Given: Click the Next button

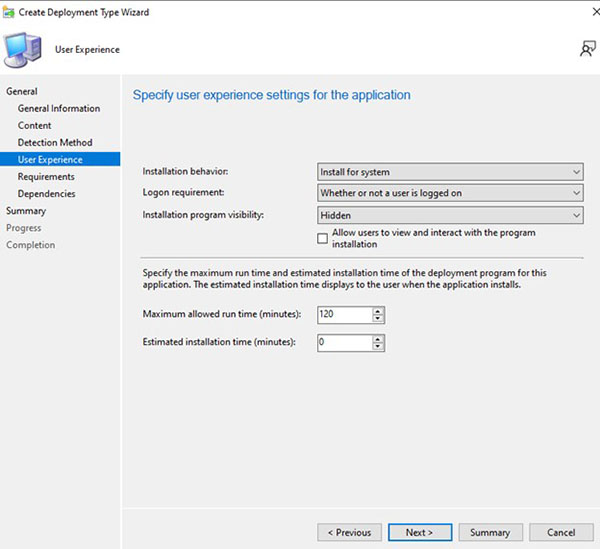Looking at the screenshot, I should tap(418, 532).
